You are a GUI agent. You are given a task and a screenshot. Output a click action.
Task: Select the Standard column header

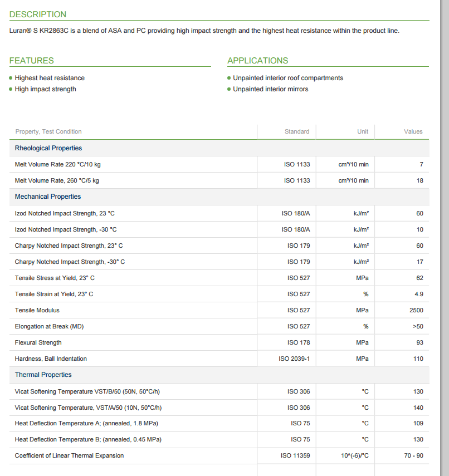click(x=297, y=131)
